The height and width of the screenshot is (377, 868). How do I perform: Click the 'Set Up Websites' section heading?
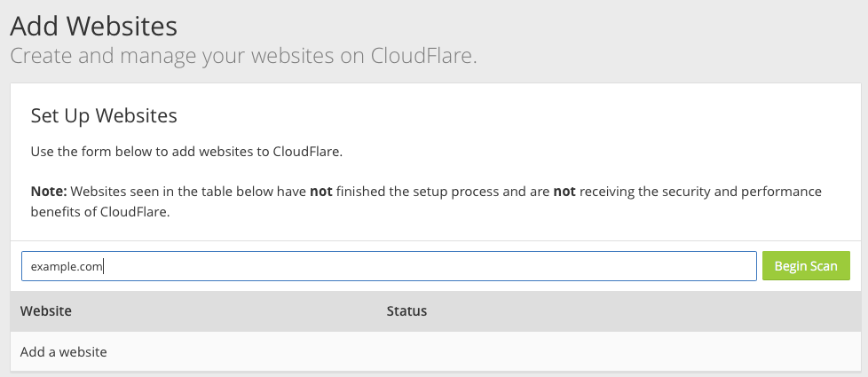[x=104, y=115]
